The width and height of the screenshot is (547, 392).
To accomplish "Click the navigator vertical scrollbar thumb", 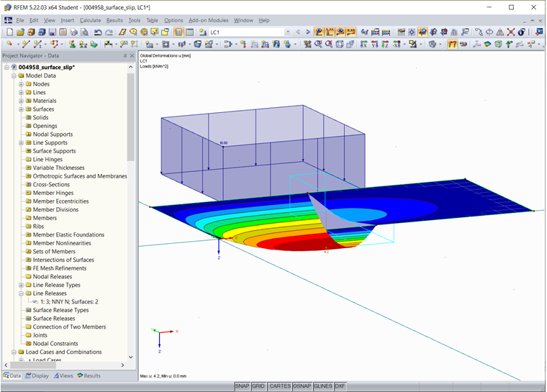I will click(131, 117).
